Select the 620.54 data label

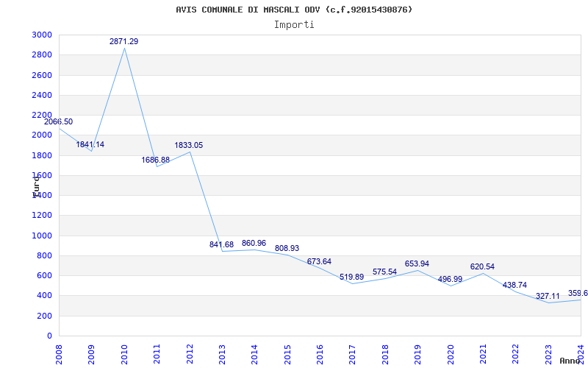click(x=482, y=267)
